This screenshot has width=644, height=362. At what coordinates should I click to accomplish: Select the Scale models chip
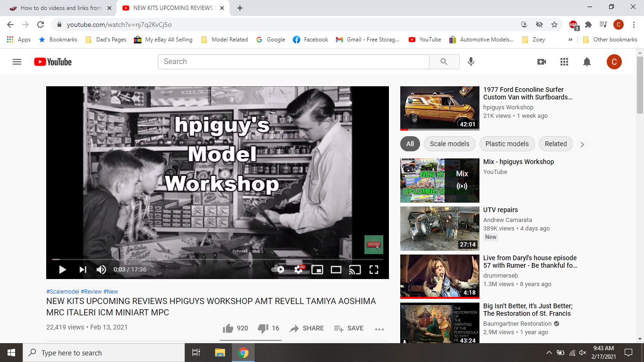(x=450, y=144)
